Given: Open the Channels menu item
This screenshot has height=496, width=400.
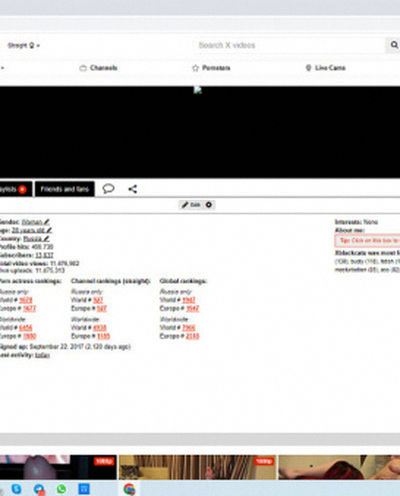Looking at the screenshot, I should point(99,68).
